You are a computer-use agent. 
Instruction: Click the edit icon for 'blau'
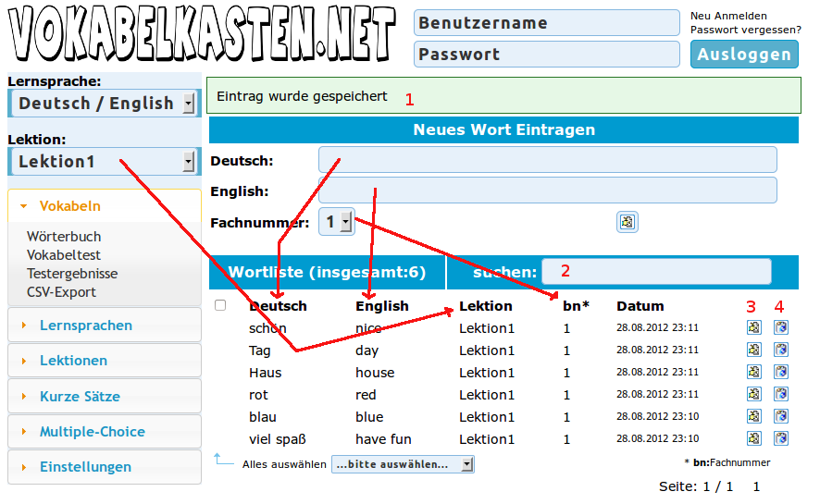point(754,416)
